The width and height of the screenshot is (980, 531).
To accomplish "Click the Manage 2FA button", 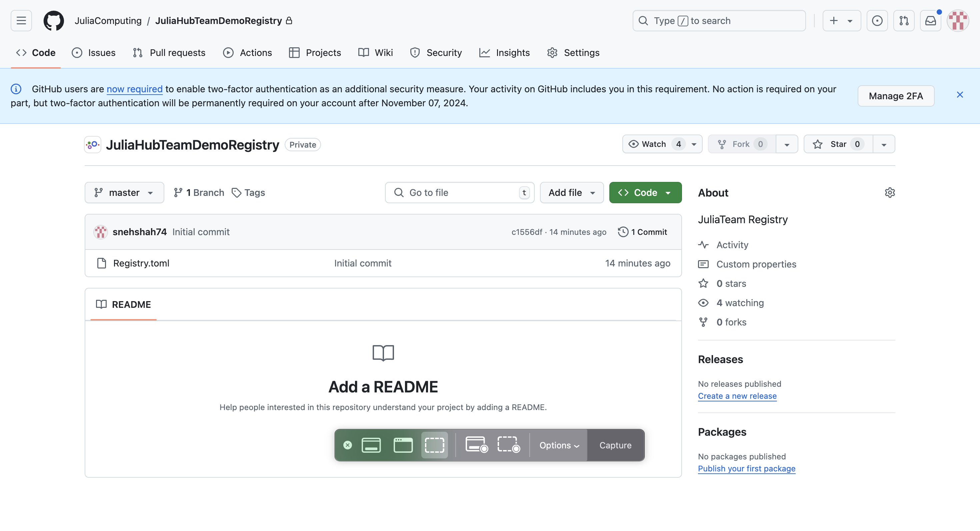I will click(x=896, y=96).
